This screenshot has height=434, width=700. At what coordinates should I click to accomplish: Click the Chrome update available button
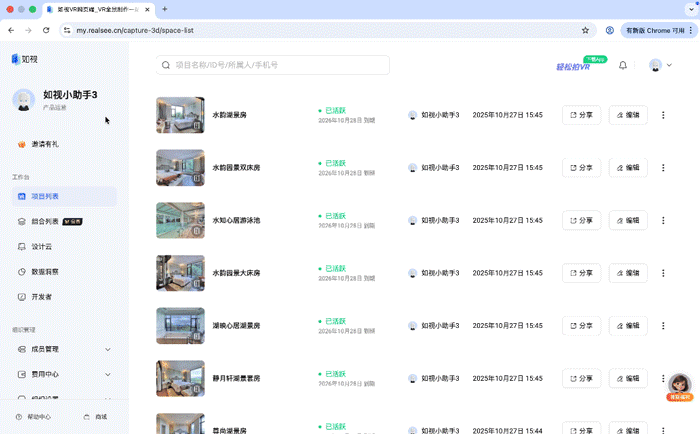659,30
